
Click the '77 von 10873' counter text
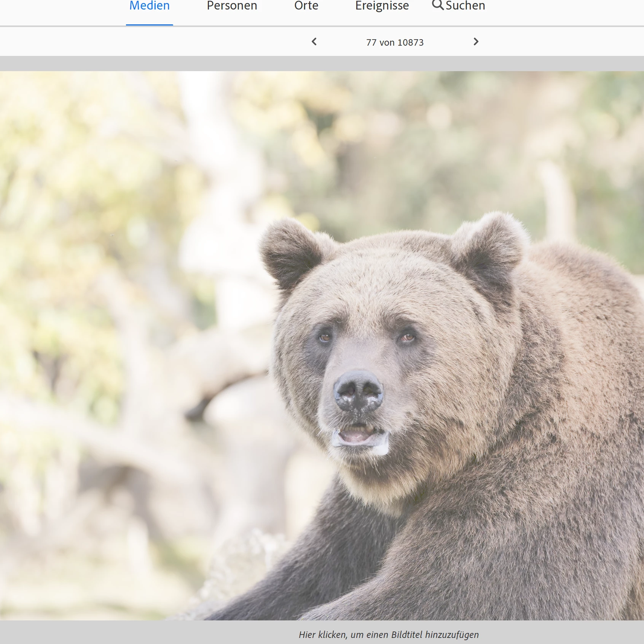click(395, 43)
